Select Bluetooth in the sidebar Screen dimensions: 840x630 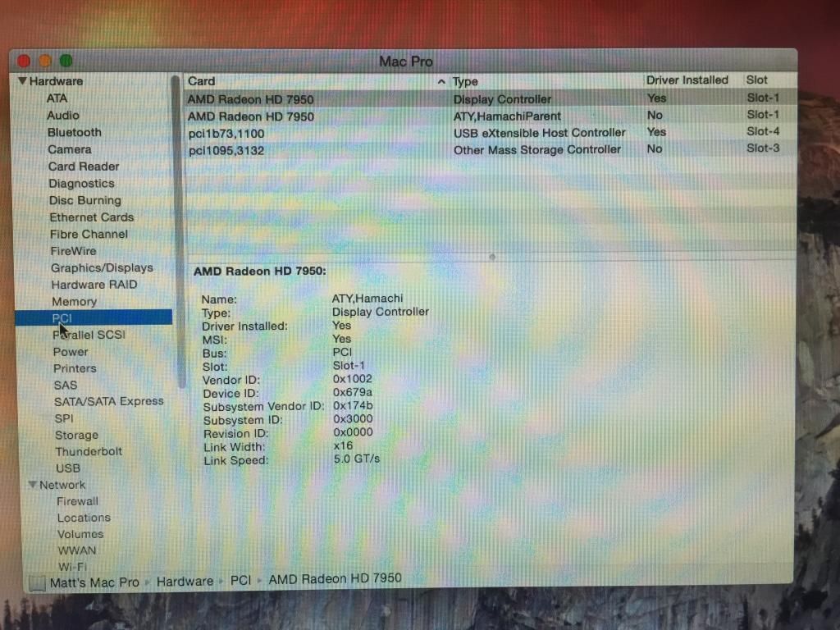click(75, 132)
